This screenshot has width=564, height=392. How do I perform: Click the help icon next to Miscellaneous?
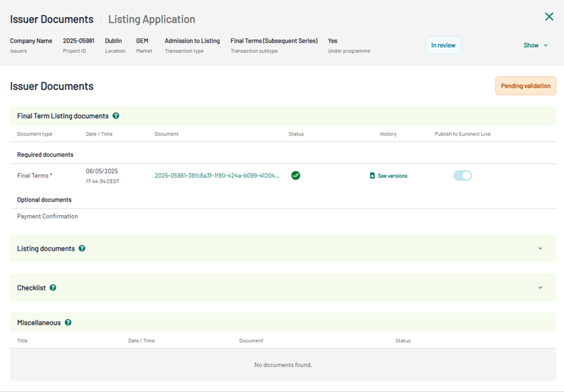coord(68,323)
